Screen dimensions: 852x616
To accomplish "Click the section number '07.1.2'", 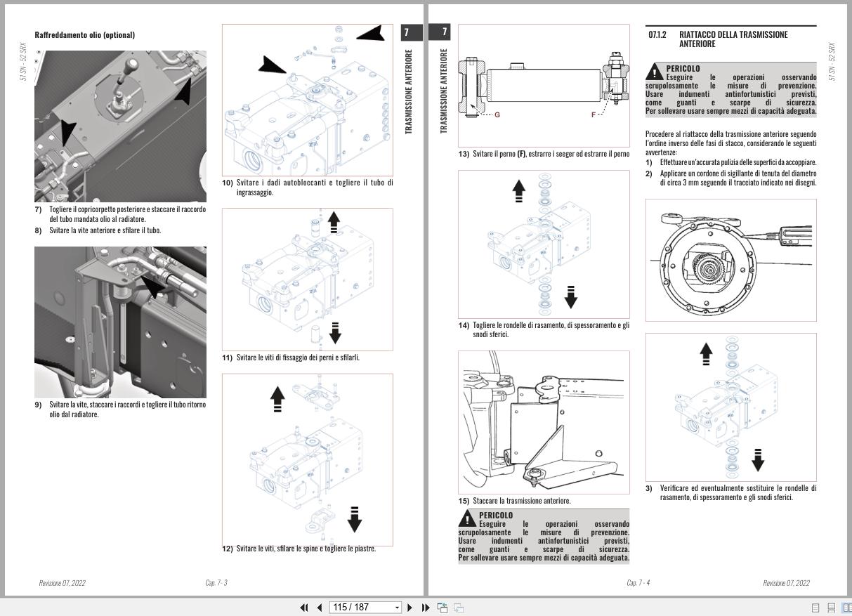I will tap(657, 34).
